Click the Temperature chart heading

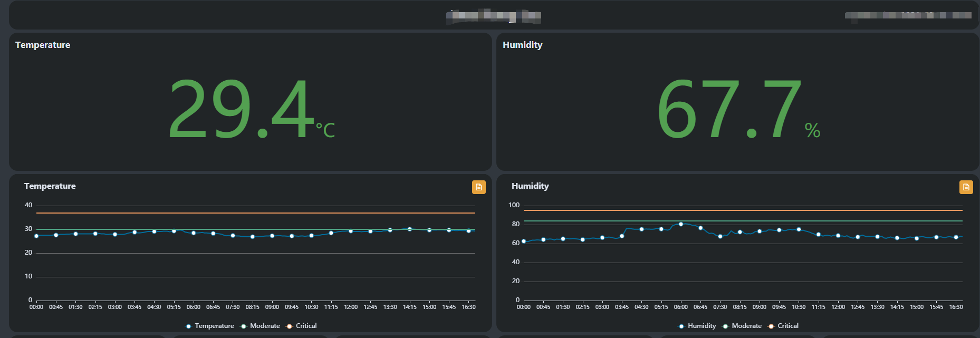(x=50, y=186)
